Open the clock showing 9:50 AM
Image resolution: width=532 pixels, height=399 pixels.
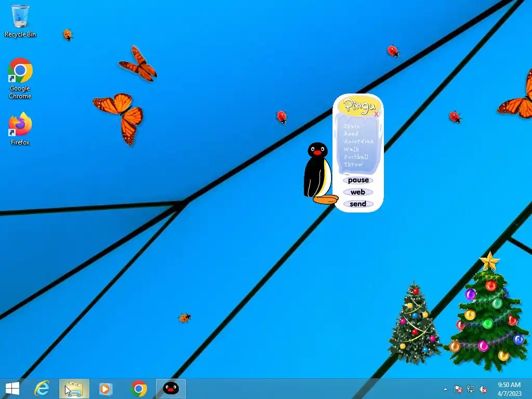click(509, 389)
